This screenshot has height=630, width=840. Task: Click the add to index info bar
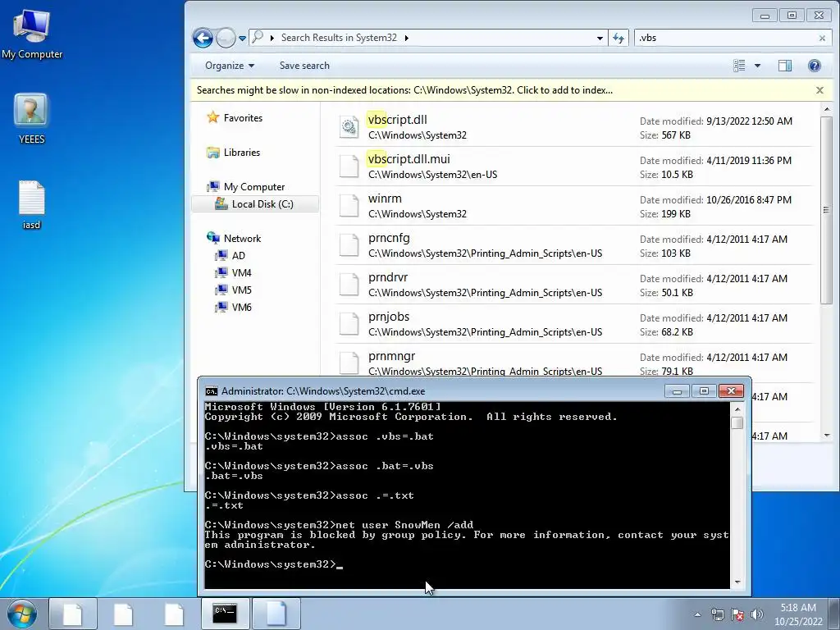tap(404, 90)
